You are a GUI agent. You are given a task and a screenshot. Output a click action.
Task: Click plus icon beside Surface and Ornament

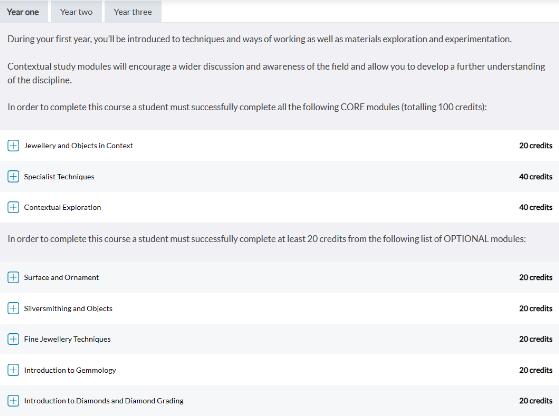point(13,277)
